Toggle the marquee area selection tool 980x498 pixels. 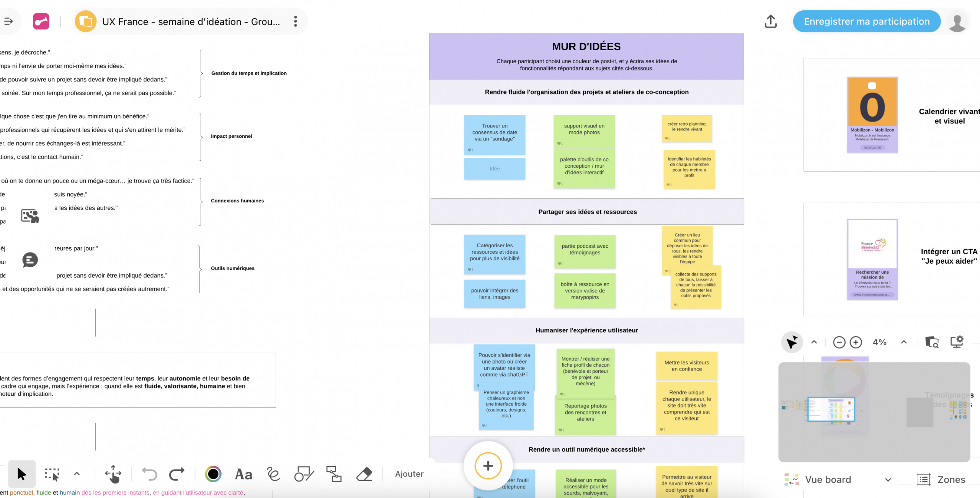coord(52,474)
